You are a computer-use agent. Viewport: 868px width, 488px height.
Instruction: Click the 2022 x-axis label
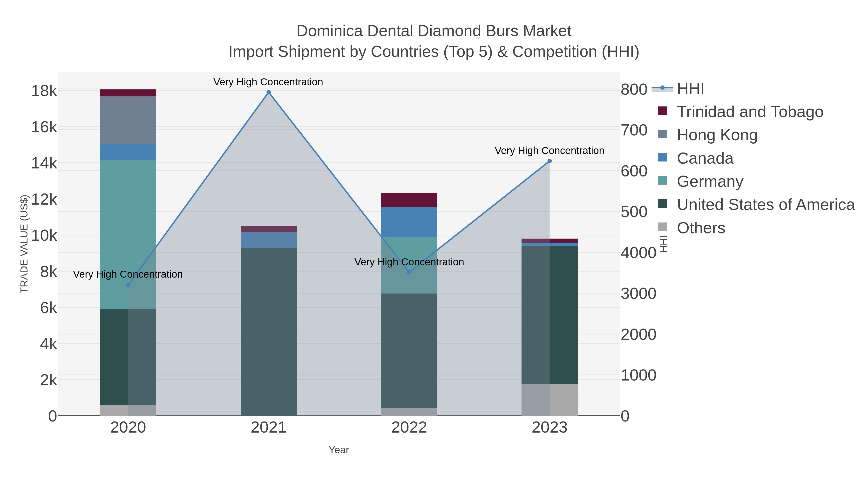click(x=409, y=428)
